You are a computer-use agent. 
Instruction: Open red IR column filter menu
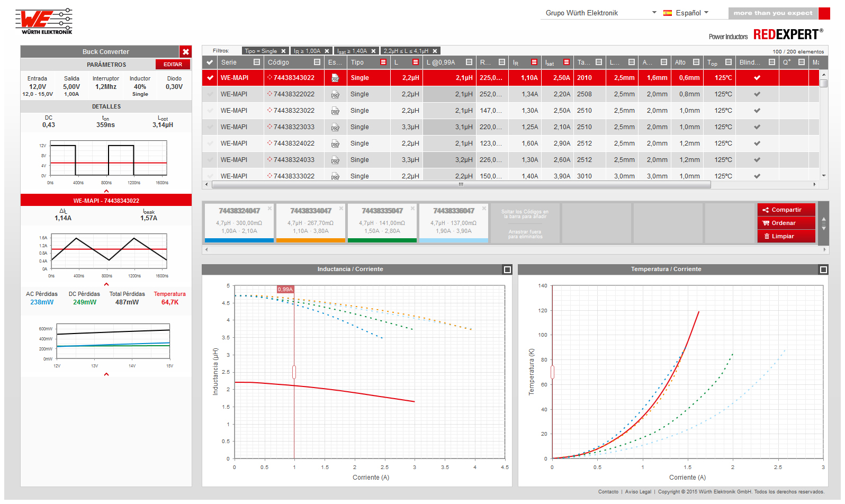(x=534, y=62)
